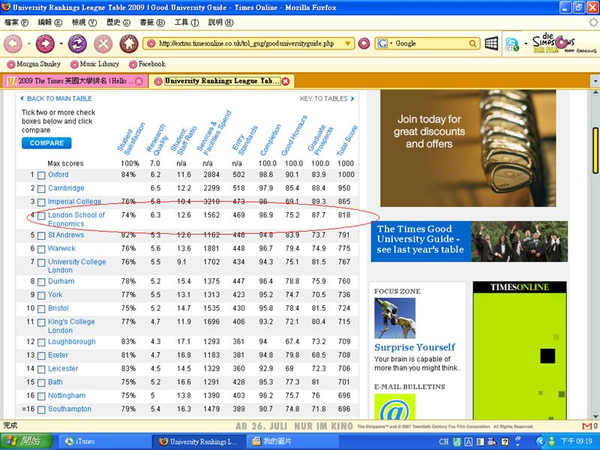Open the 我的圖片 taskbar button
600x450 pixels.
click(291, 442)
